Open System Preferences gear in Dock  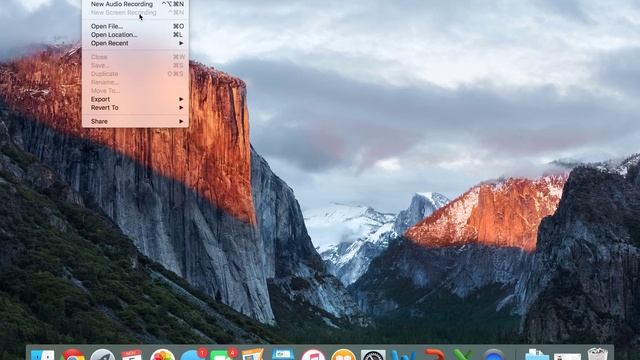[373, 355]
